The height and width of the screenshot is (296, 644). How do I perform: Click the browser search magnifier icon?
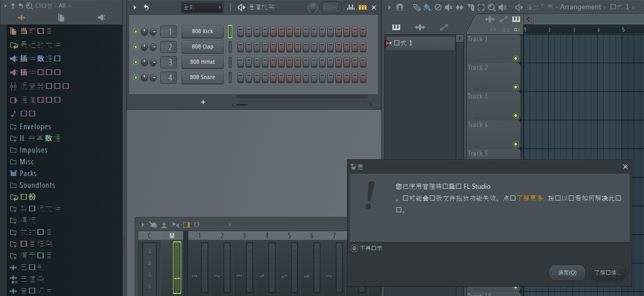(x=29, y=6)
